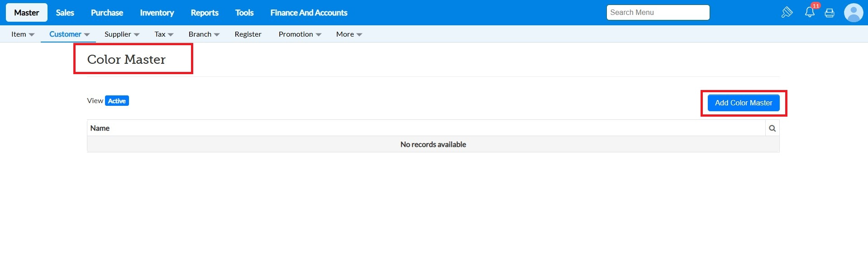The height and width of the screenshot is (260, 868).
Task: Expand the Supplier dropdown
Action: pyautogui.click(x=122, y=34)
